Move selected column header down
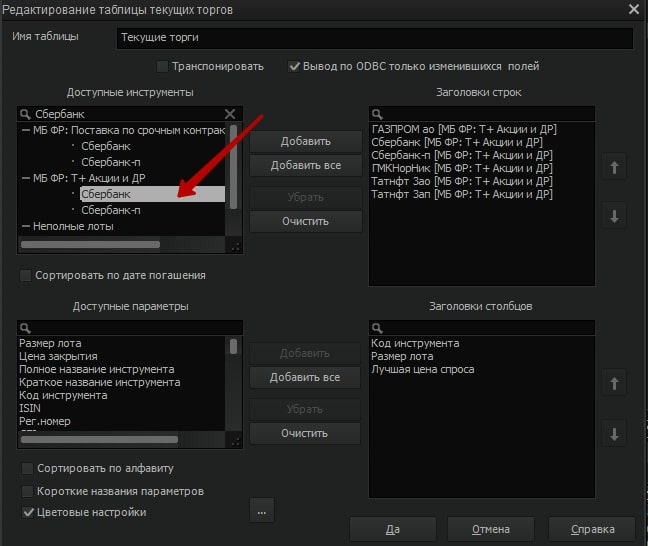This screenshot has width=648, height=546. [x=614, y=434]
